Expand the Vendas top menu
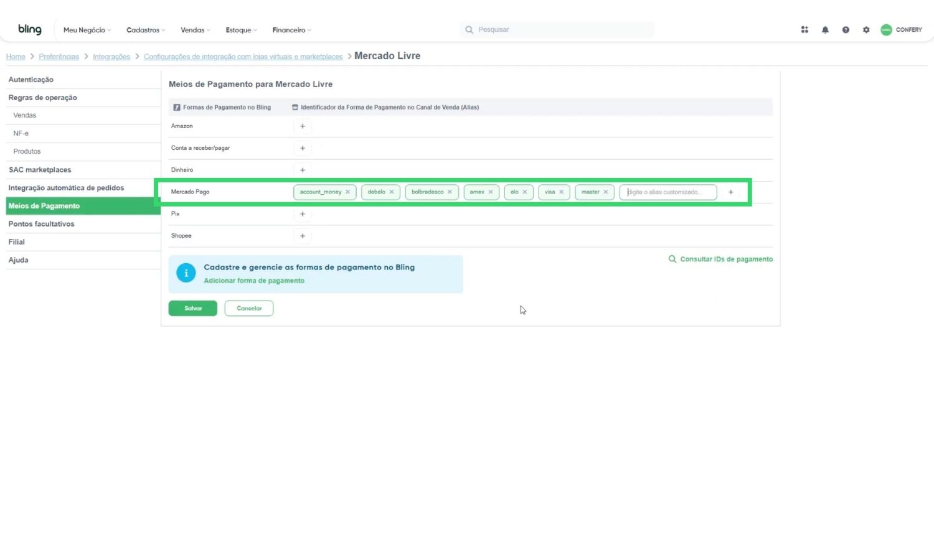Viewport: 934px width, 560px height. tap(196, 30)
